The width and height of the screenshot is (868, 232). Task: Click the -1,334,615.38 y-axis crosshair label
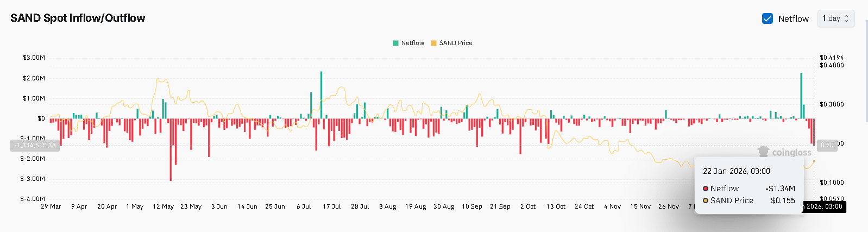35,145
